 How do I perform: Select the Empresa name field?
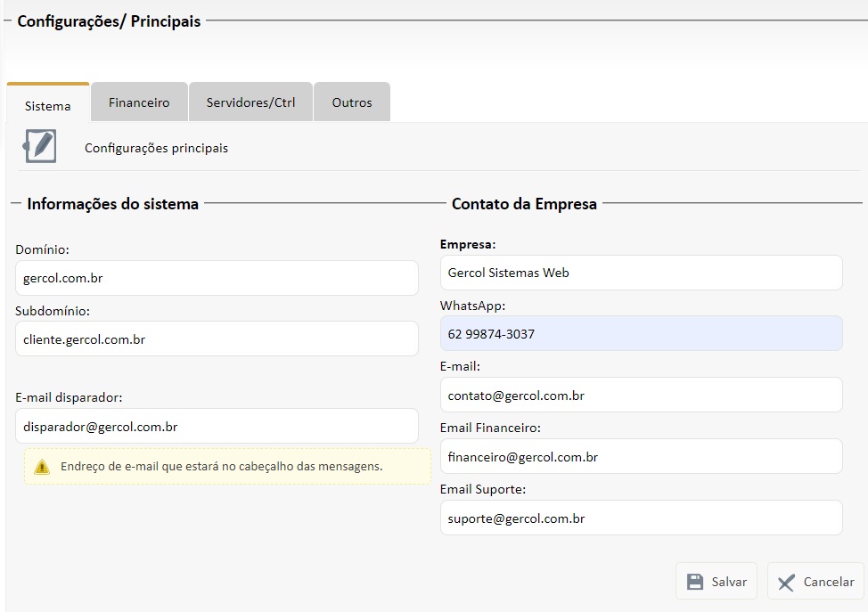[x=641, y=273]
